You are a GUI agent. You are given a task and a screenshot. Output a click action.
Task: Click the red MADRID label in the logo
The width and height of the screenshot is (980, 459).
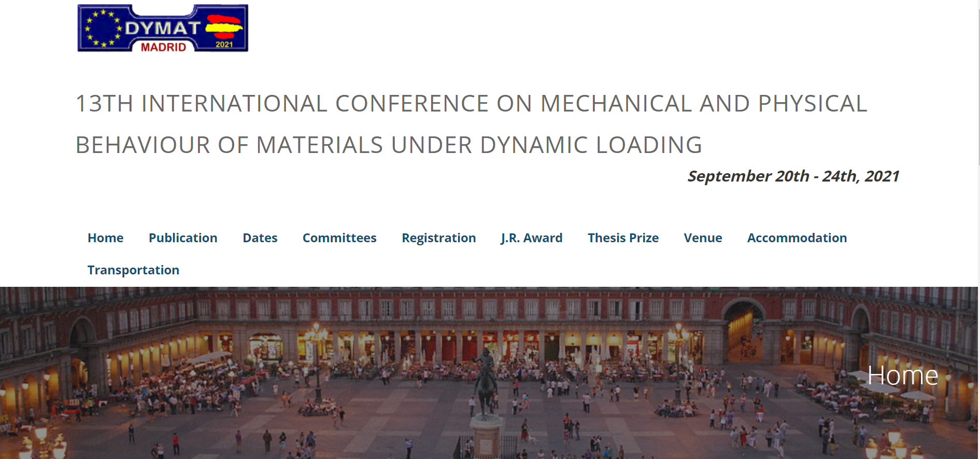(163, 47)
